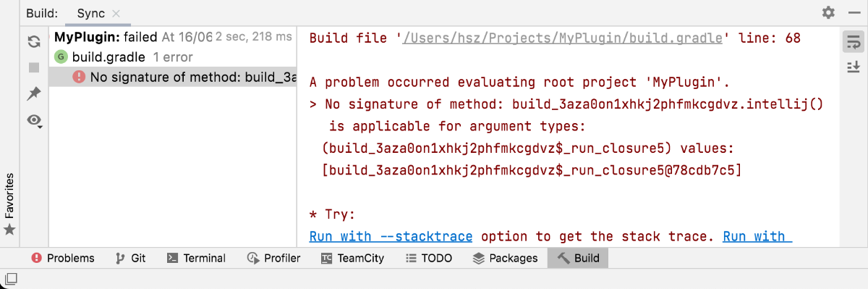Toggle the Pin Tab icon
This screenshot has height=289, width=868.
click(34, 94)
